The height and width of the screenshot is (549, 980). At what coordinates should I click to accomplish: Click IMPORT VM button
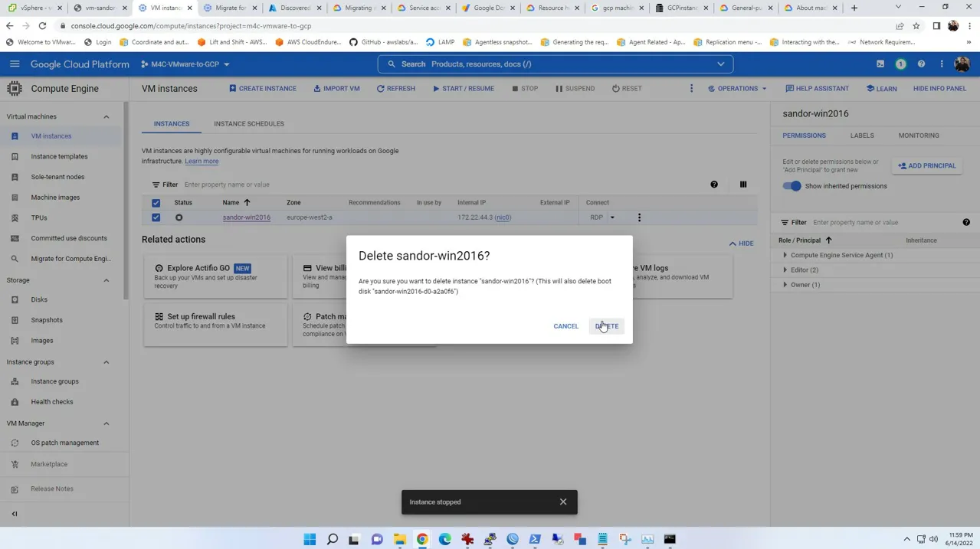coord(336,89)
